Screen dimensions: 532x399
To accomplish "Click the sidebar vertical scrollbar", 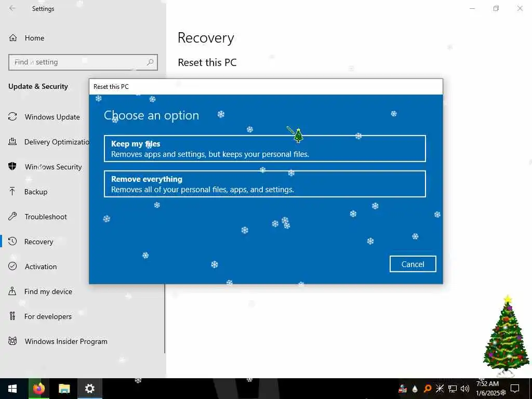I will 165,319.
